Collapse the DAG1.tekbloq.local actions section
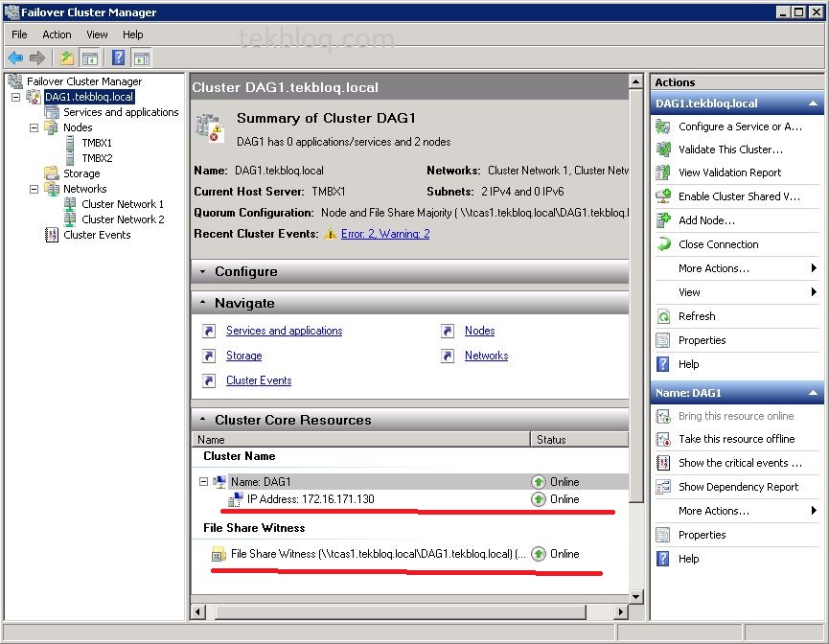Image resolution: width=829 pixels, height=644 pixels. [813, 103]
